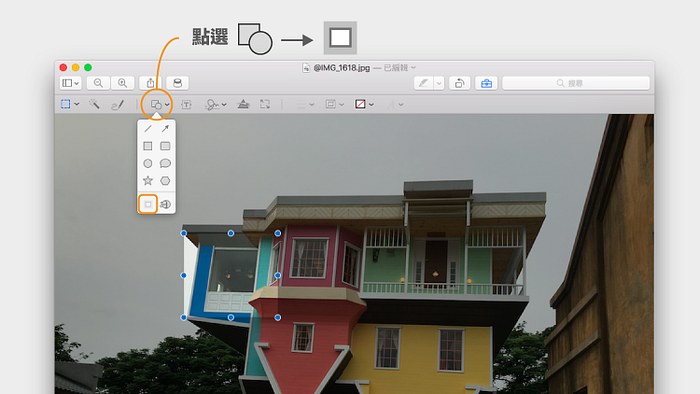Screen dimensions: 700x394
Task: Choose the Rounded Rectangle shape in popup
Action: tap(165, 146)
